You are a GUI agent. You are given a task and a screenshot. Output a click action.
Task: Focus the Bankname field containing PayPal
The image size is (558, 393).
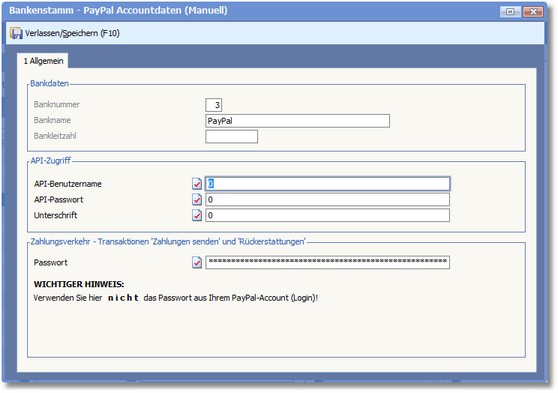click(x=298, y=121)
